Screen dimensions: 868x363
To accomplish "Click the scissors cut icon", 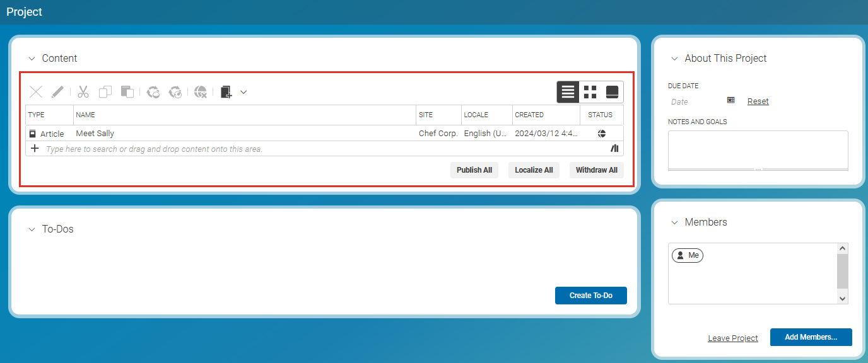I will tap(83, 92).
